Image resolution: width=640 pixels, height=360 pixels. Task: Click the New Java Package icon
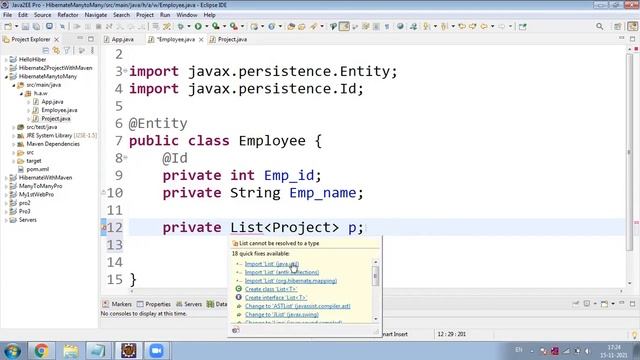(254, 27)
